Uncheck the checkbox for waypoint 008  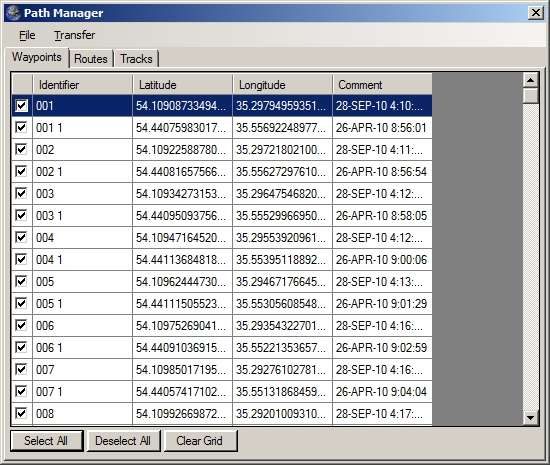21,413
